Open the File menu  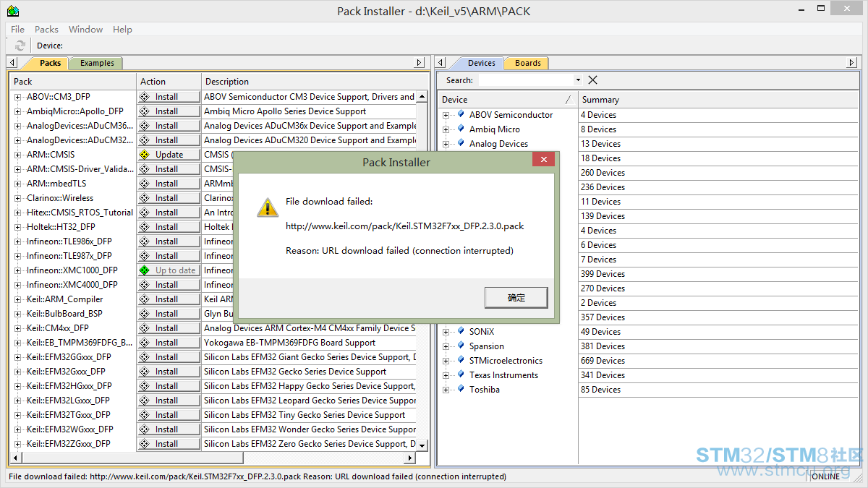click(18, 30)
